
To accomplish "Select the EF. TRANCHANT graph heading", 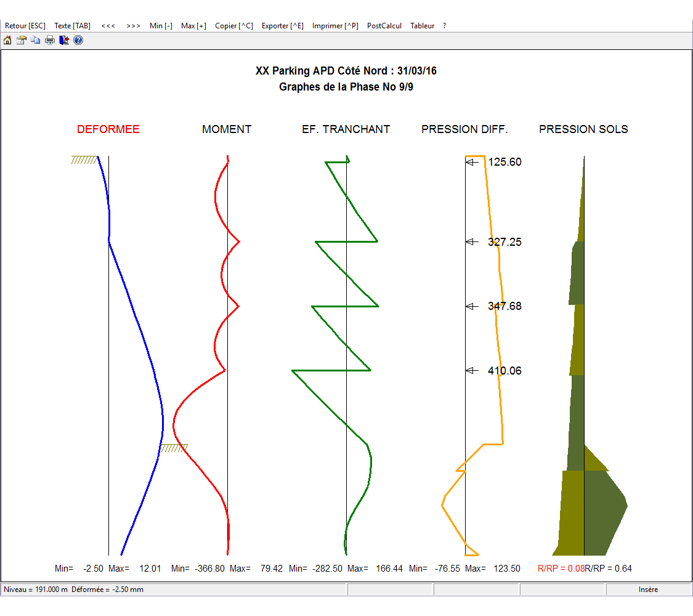I will point(346,129).
